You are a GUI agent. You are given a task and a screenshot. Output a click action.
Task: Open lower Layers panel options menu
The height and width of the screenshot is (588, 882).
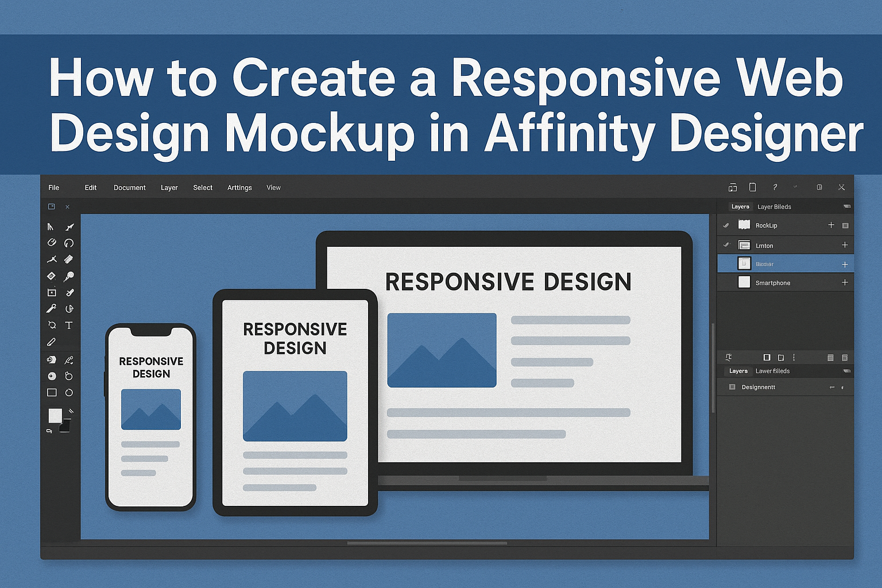pyautogui.click(x=846, y=371)
